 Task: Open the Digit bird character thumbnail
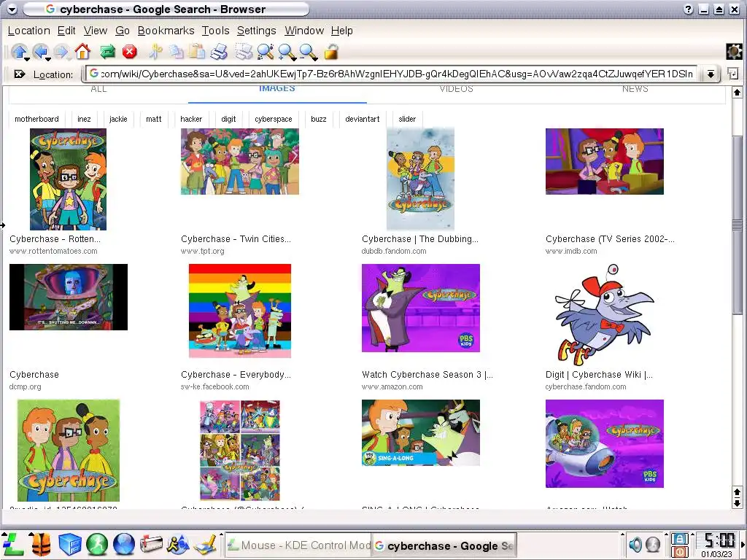click(604, 314)
